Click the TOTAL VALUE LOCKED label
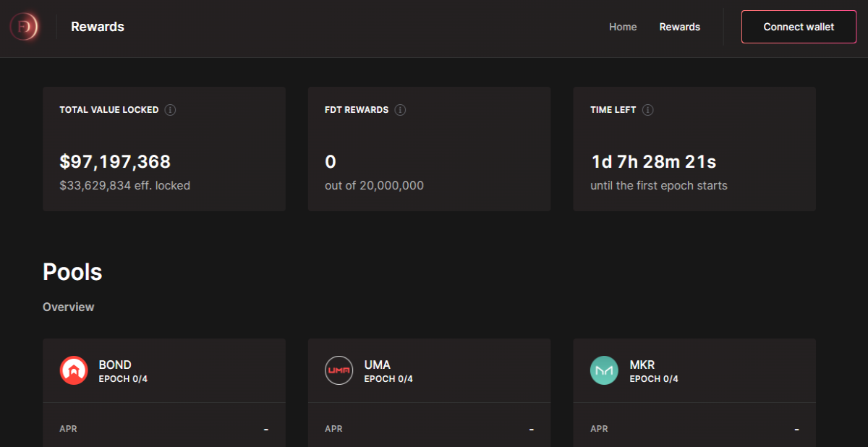This screenshot has width=868, height=447. (x=109, y=110)
